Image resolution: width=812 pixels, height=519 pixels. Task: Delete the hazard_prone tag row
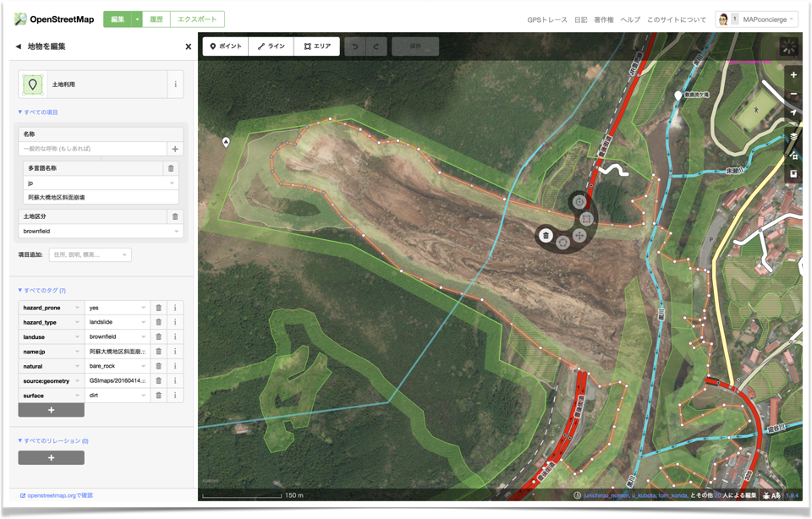158,308
